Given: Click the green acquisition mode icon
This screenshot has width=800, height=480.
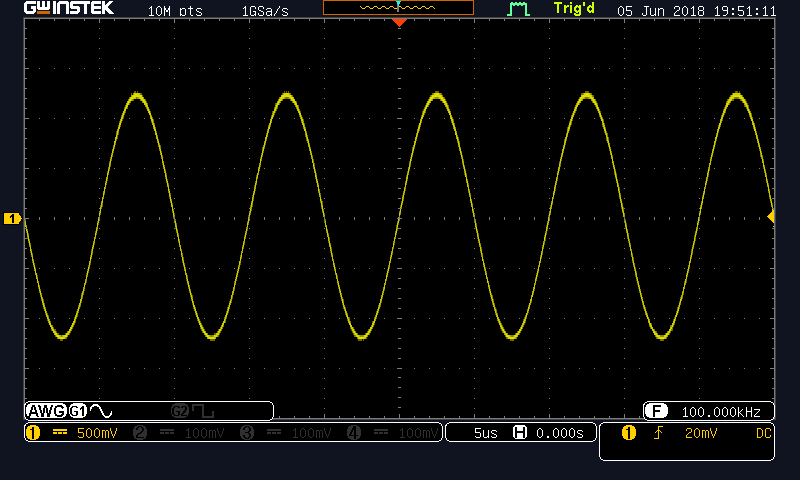Looking at the screenshot, I should pos(518,9).
